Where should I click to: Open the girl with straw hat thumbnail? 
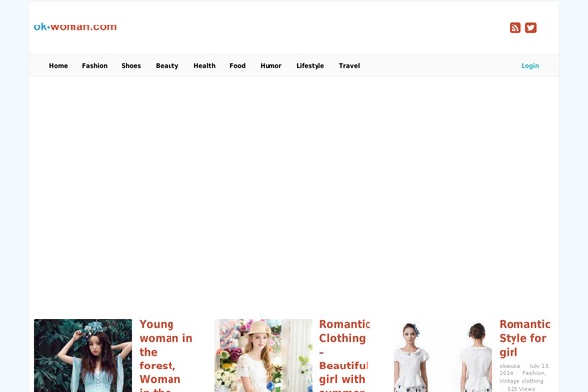[263, 356]
